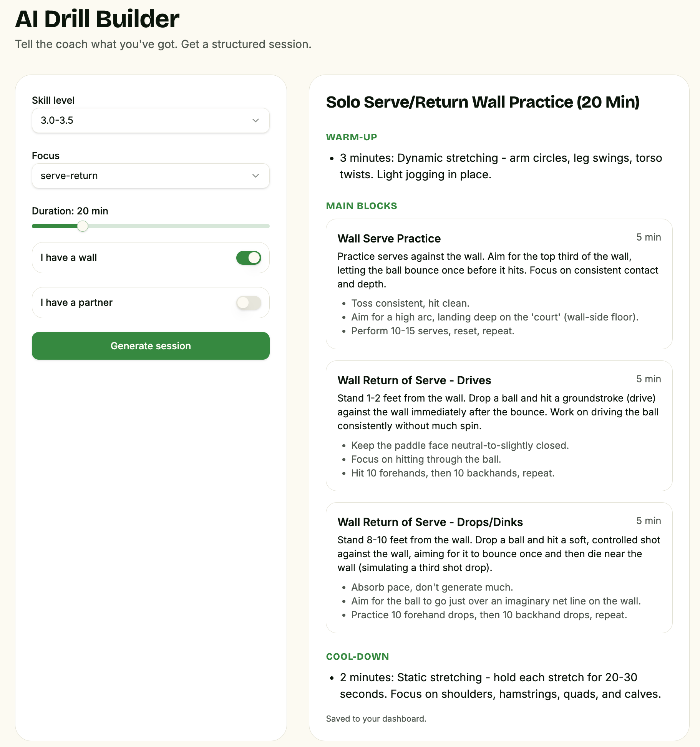Click the chevron arrow in the Skill level field

pos(255,121)
